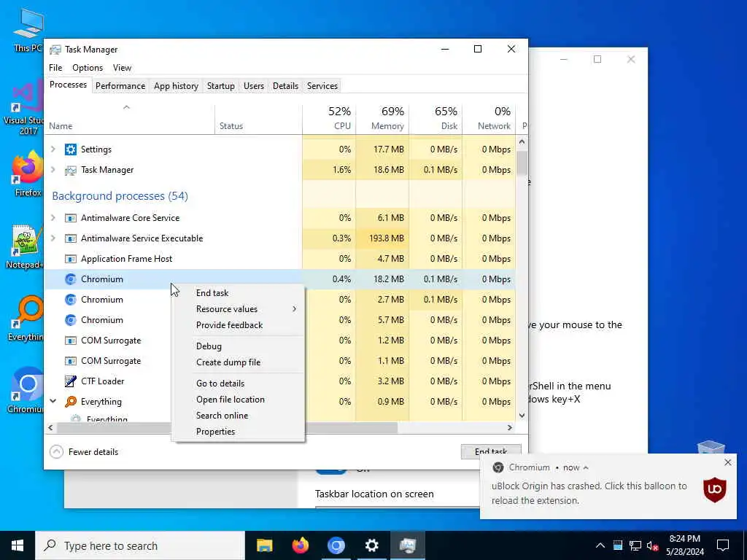Screen dimensions: 747x560
Task: Click the Settings gear process icon
Action: pyautogui.click(x=71, y=149)
